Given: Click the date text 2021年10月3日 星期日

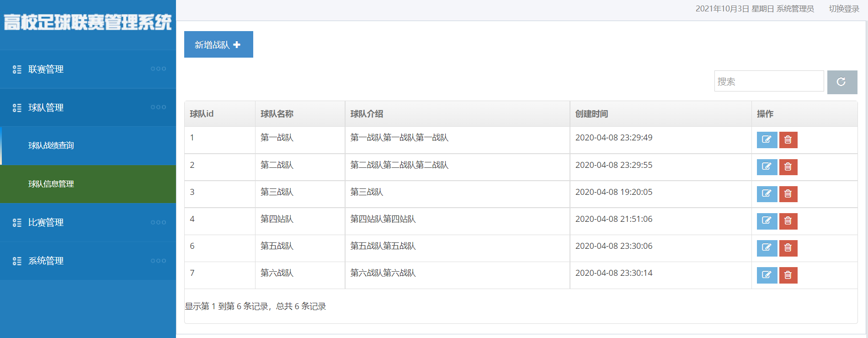Looking at the screenshot, I should coord(735,9).
